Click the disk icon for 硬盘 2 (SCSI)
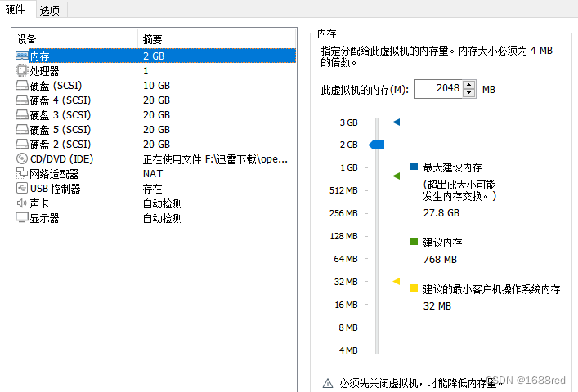 click(22, 145)
